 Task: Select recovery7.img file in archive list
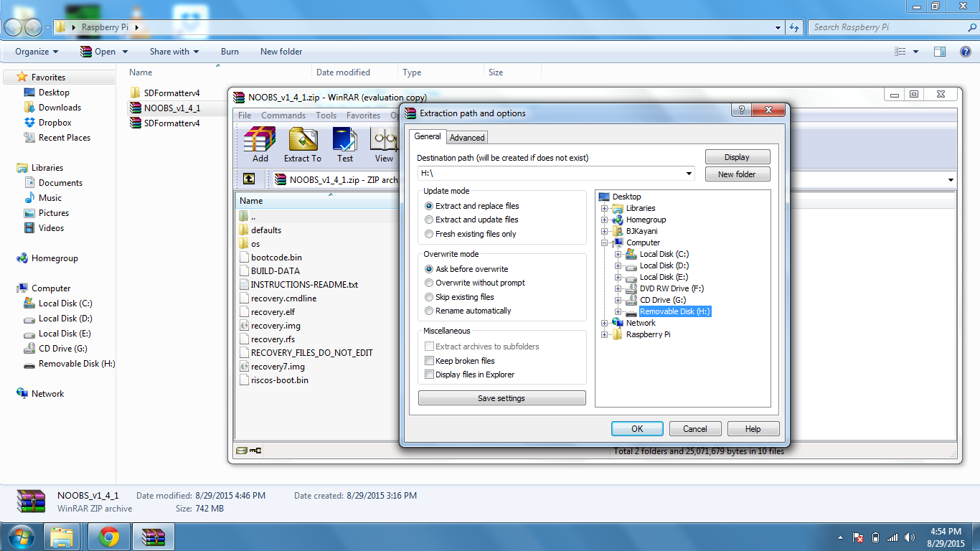point(278,367)
